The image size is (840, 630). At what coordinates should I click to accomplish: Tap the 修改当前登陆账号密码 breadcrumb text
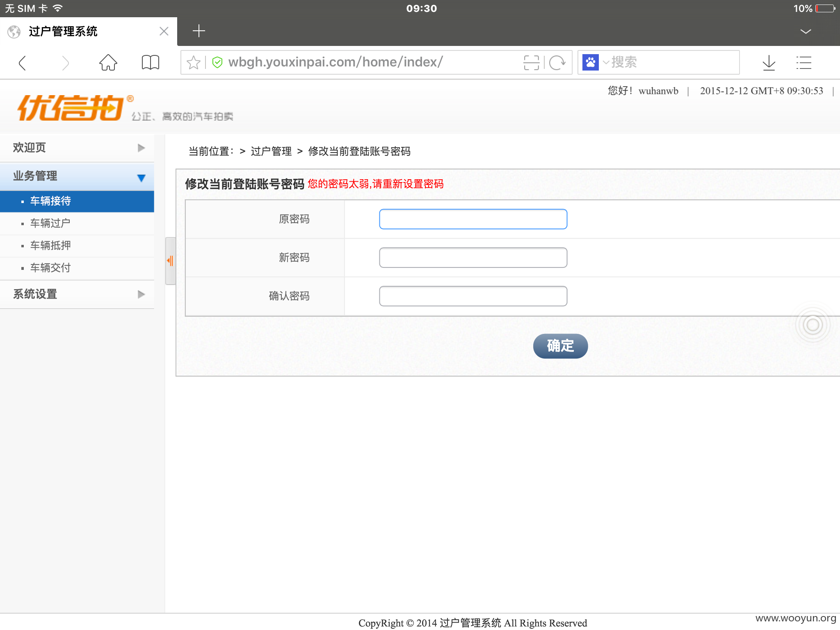(x=359, y=151)
